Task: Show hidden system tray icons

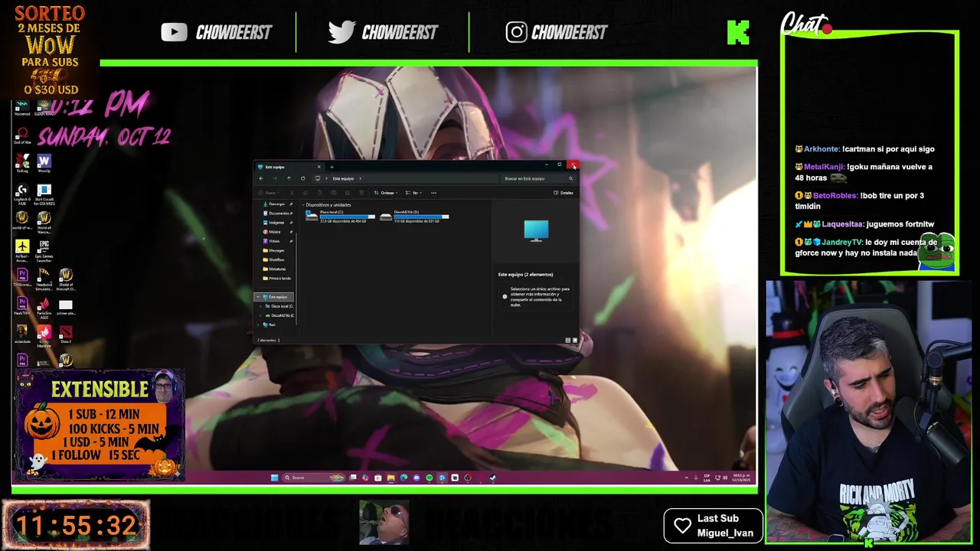Action: [x=686, y=478]
